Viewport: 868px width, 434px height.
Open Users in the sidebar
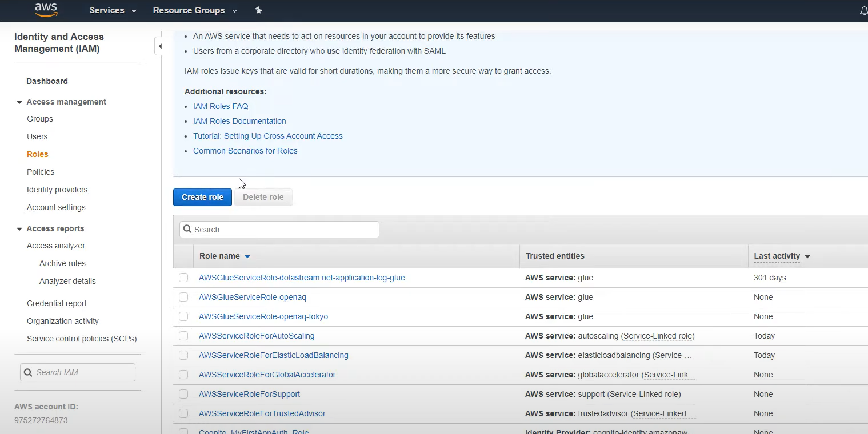click(37, 136)
